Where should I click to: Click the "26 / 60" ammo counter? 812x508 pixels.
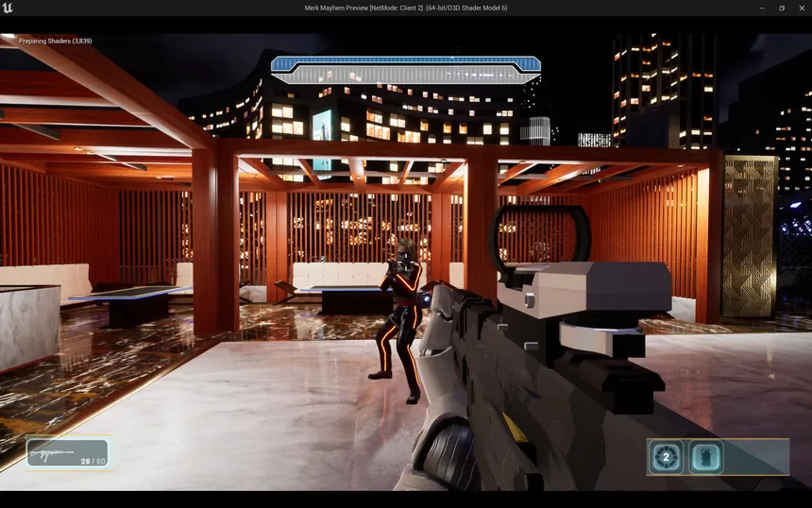coord(93,461)
